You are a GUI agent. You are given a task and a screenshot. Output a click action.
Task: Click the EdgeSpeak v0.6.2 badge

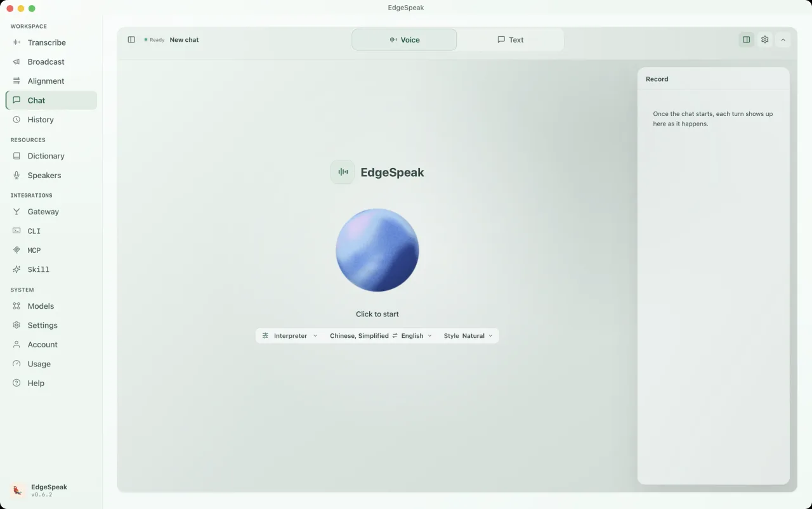pos(39,490)
